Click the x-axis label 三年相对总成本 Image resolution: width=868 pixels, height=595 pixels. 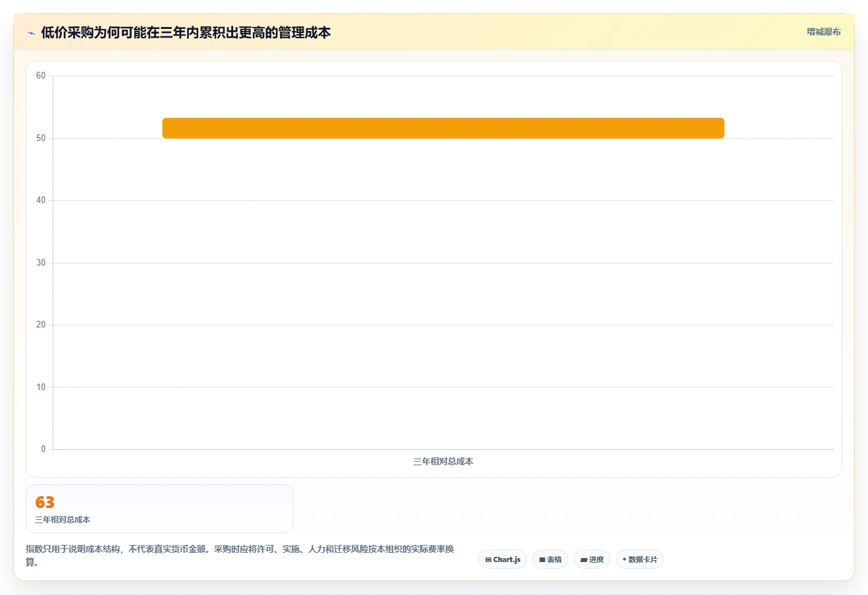(x=443, y=461)
